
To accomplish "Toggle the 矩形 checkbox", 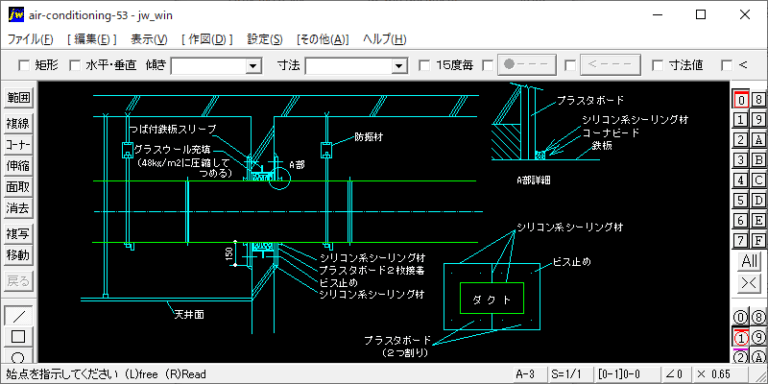I will (24, 65).
